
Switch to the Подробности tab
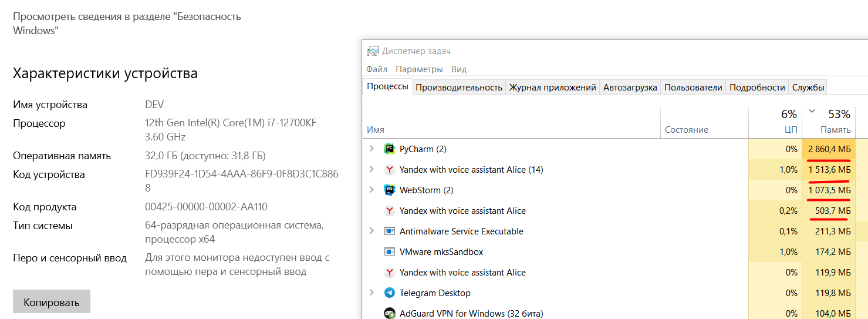(757, 87)
